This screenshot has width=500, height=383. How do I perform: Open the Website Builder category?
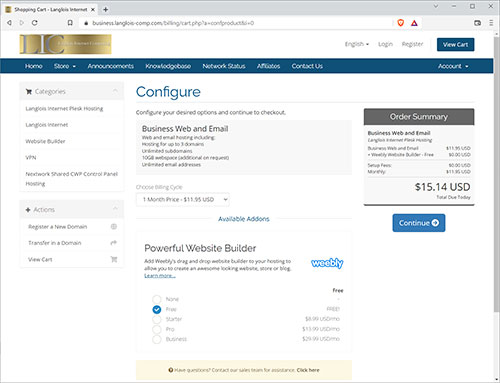tap(45, 141)
